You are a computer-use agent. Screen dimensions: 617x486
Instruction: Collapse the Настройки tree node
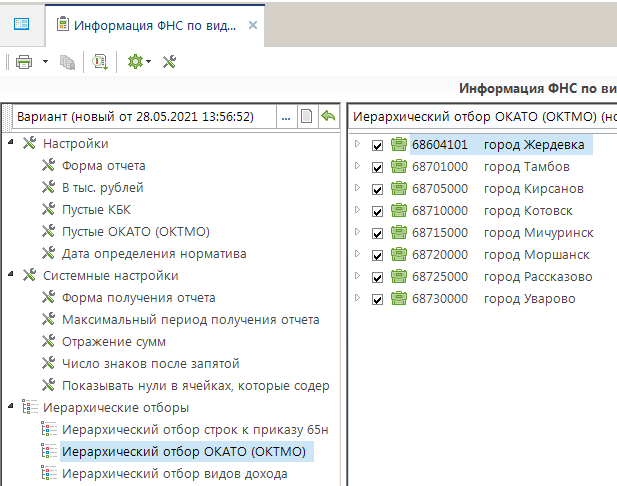point(11,142)
